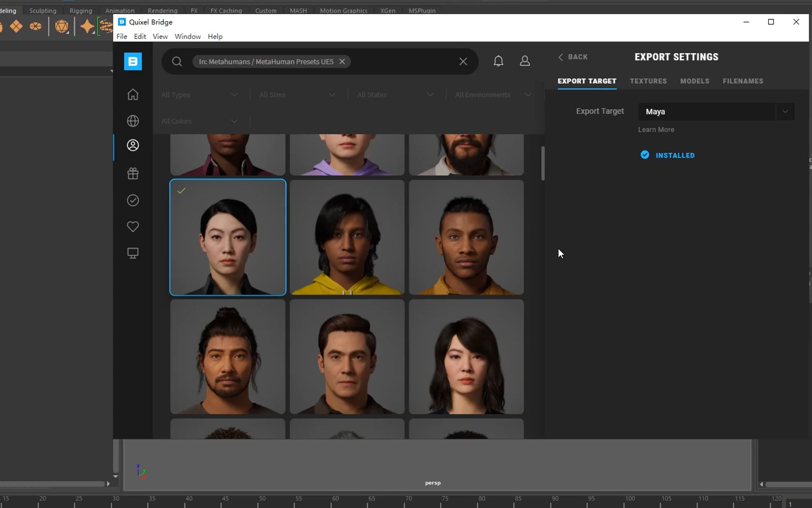The height and width of the screenshot is (508, 812).
Task: Select the MetaHumans sidebar icon
Action: coord(133,145)
